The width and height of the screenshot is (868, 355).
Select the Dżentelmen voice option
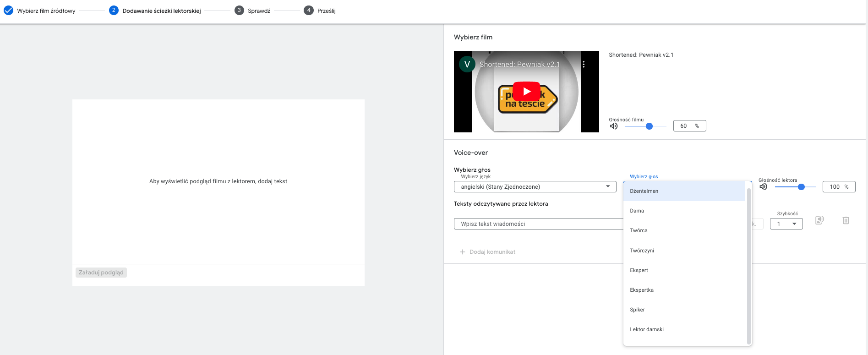[644, 191]
